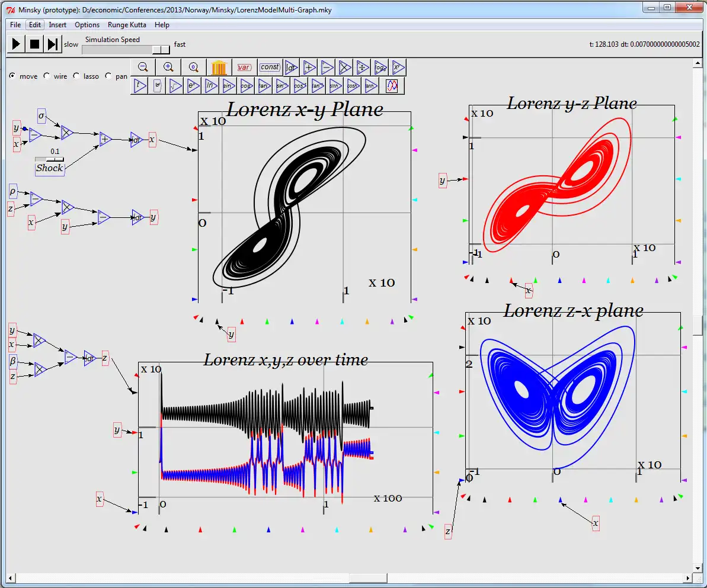Image resolution: width=707 pixels, height=588 pixels.
Task: Click the zoom-in magnifier icon
Action: point(168,68)
